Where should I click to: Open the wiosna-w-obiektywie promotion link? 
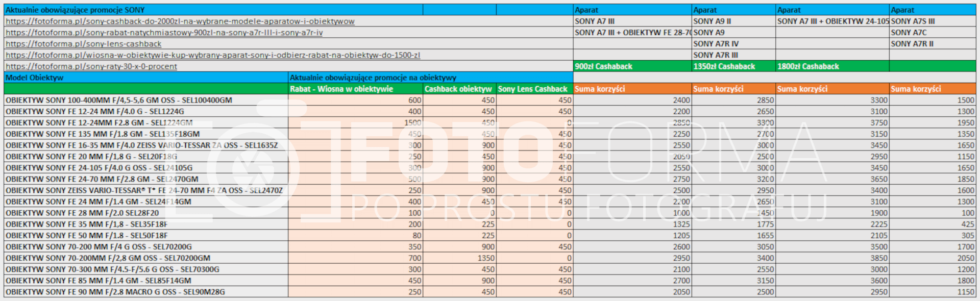click(213, 55)
